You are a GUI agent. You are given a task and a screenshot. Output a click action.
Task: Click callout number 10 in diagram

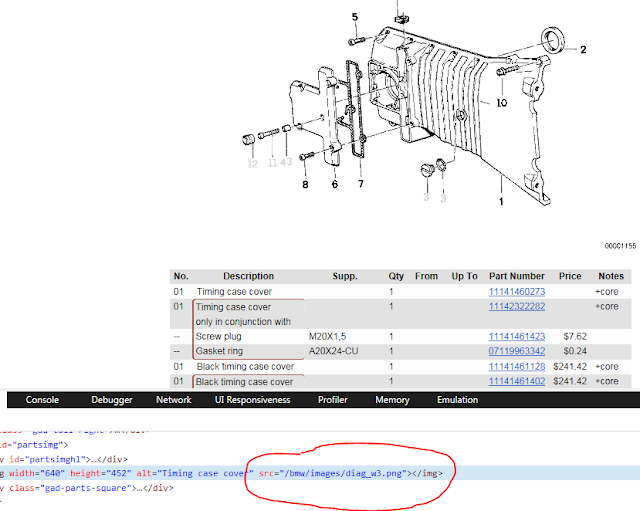[x=502, y=102]
